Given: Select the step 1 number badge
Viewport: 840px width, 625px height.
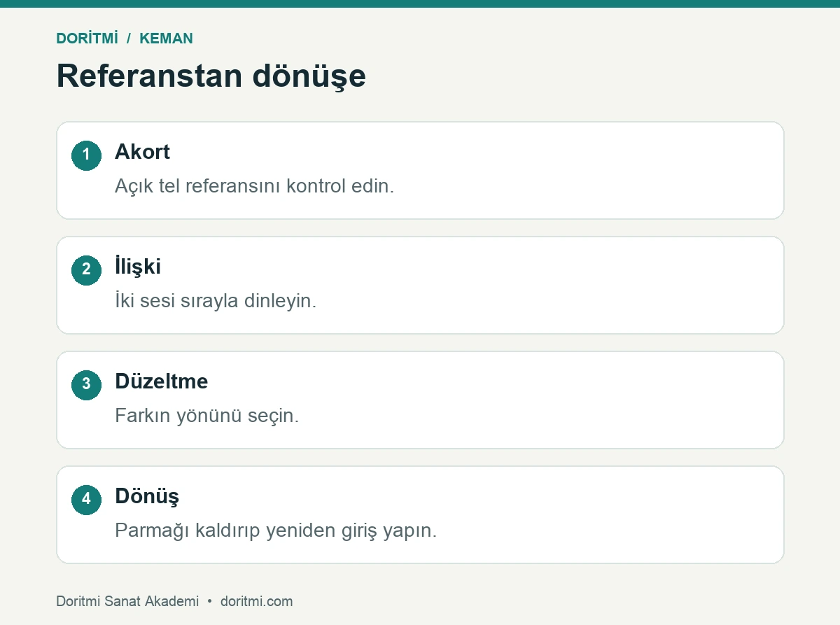Looking at the screenshot, I should (x=86, y=155).
